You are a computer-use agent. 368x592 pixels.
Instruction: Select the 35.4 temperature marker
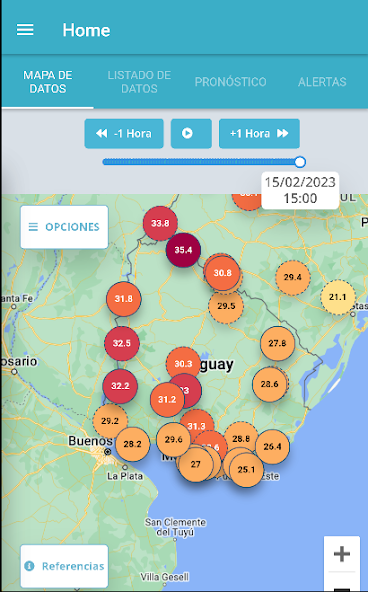[183, 250]
